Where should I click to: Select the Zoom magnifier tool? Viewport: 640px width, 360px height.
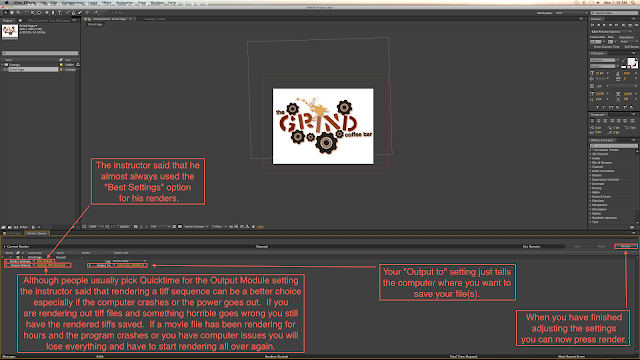coord(18,13)
